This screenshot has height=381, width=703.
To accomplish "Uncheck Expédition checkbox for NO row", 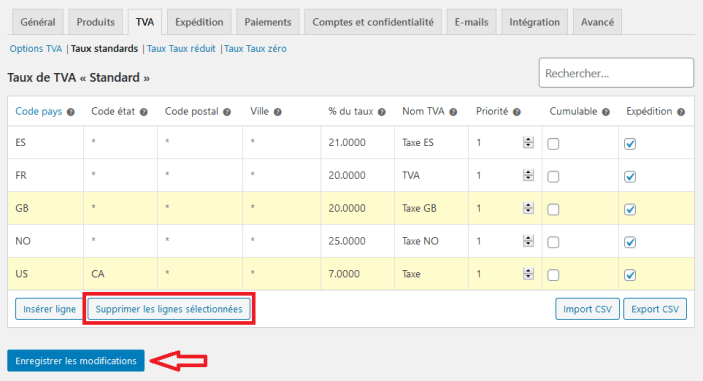I will pyautogui.click(x=630, y=242).
